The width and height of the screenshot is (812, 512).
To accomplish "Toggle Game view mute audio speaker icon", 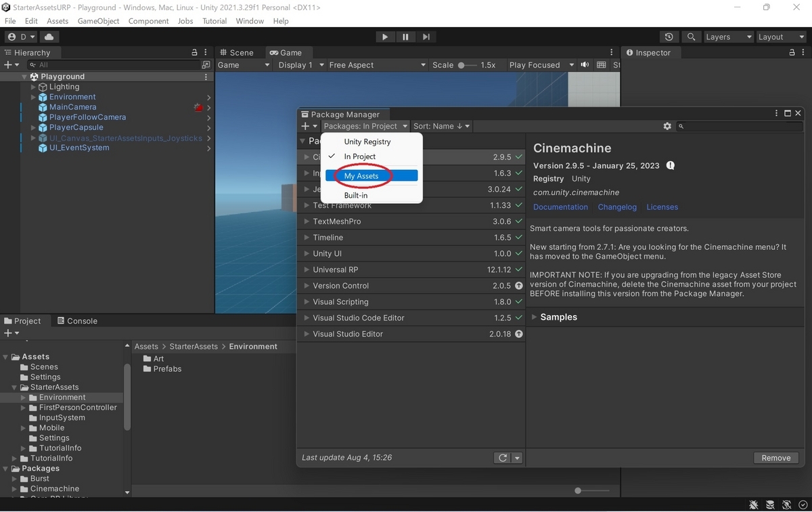I will coord(586,65).
